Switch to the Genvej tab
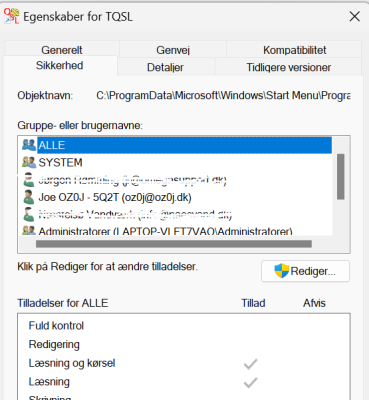 pyautogui.click(x=173, y=49)
